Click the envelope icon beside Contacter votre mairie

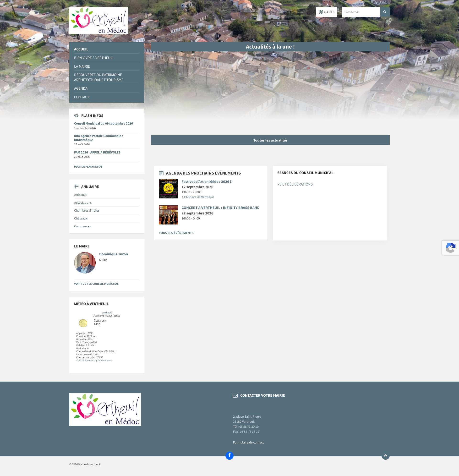(x=235, y=396)
